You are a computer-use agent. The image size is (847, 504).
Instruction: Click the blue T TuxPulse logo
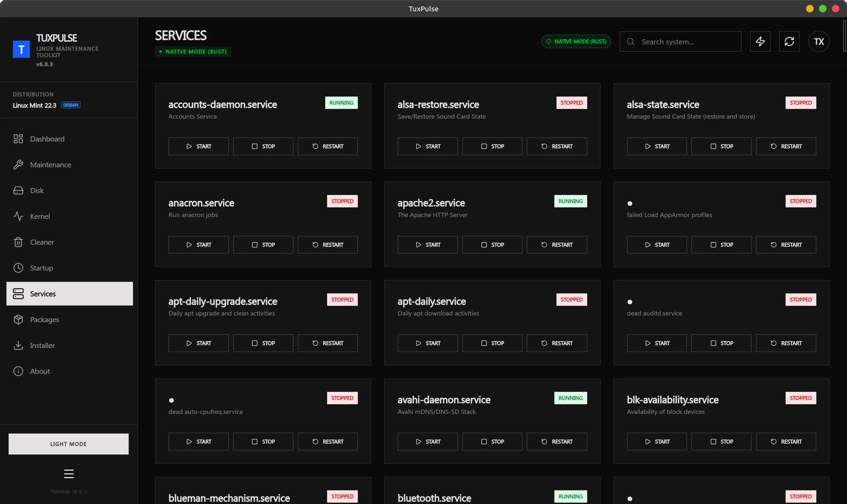(22, 50)
